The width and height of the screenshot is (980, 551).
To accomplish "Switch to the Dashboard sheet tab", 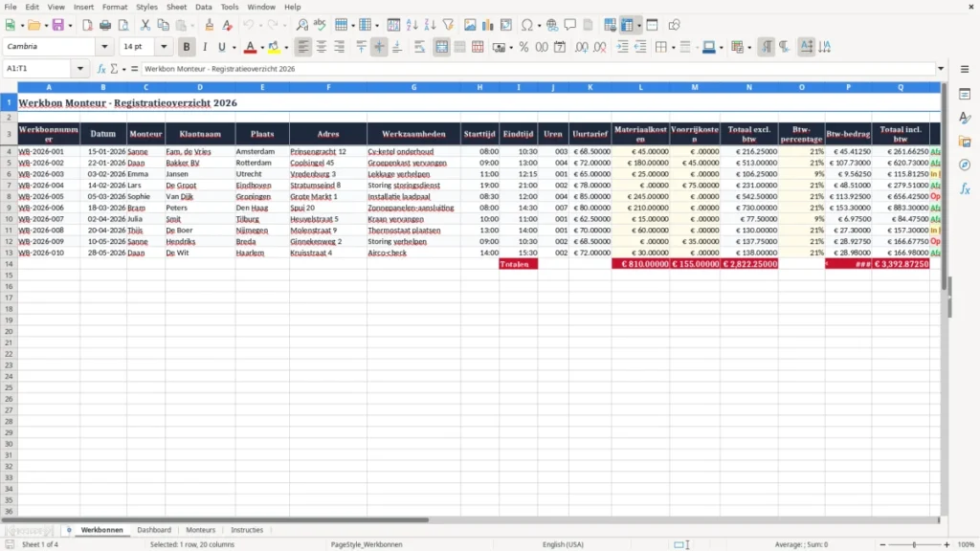I will [x=154, y=530].
